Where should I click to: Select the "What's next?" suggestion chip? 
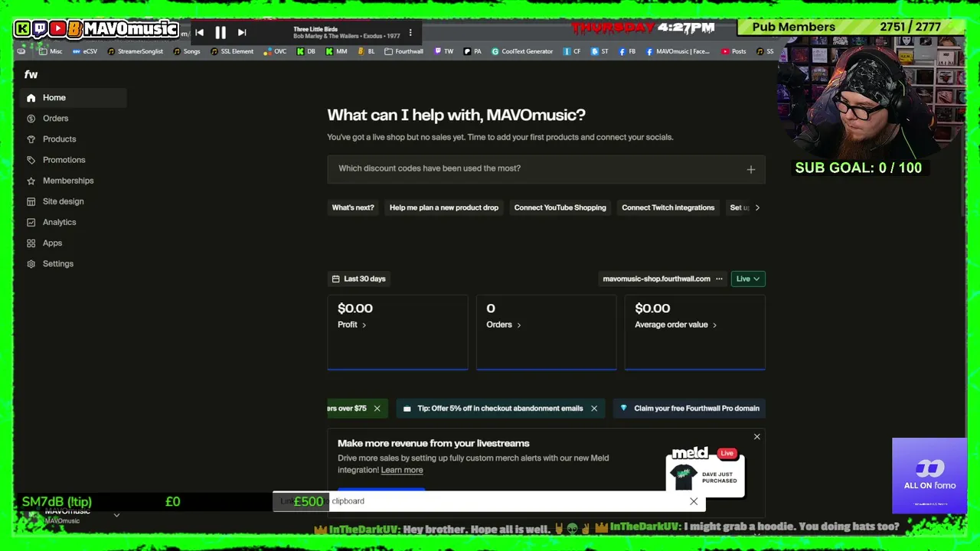click(x=353, y=207)
